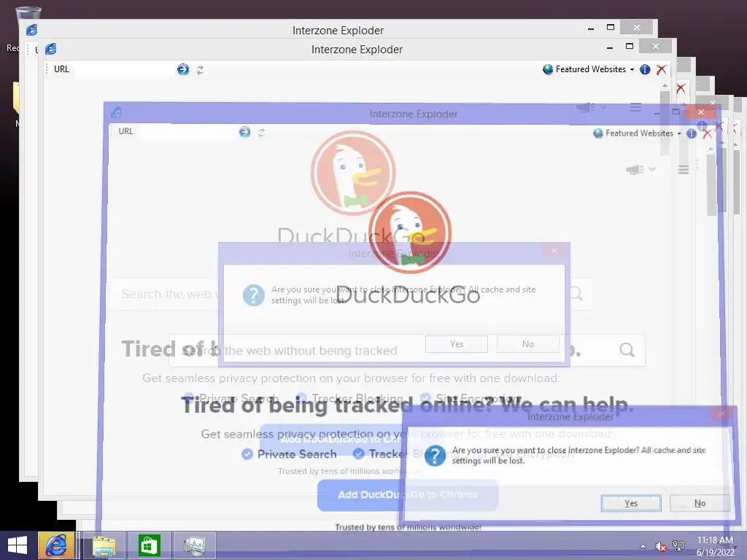Click the blue checkmark next to bold 'Private Search'
Screen dimensions: 747x560
(247, 454)
